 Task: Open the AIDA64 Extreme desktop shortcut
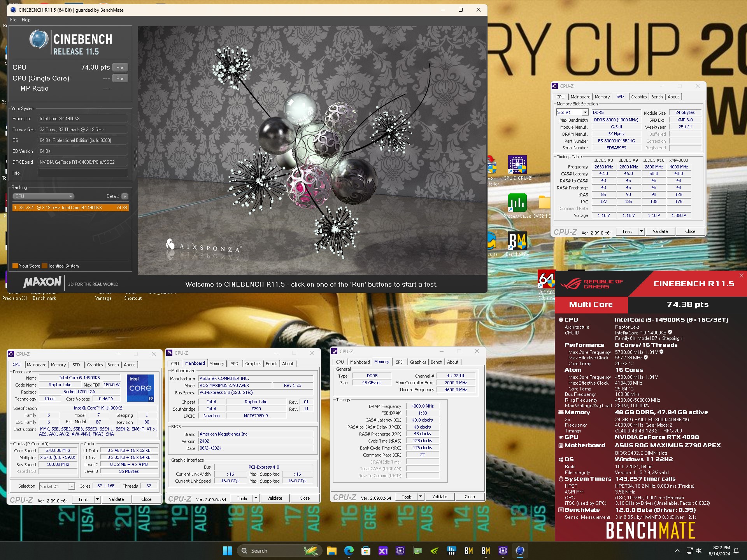coord(546,285)
